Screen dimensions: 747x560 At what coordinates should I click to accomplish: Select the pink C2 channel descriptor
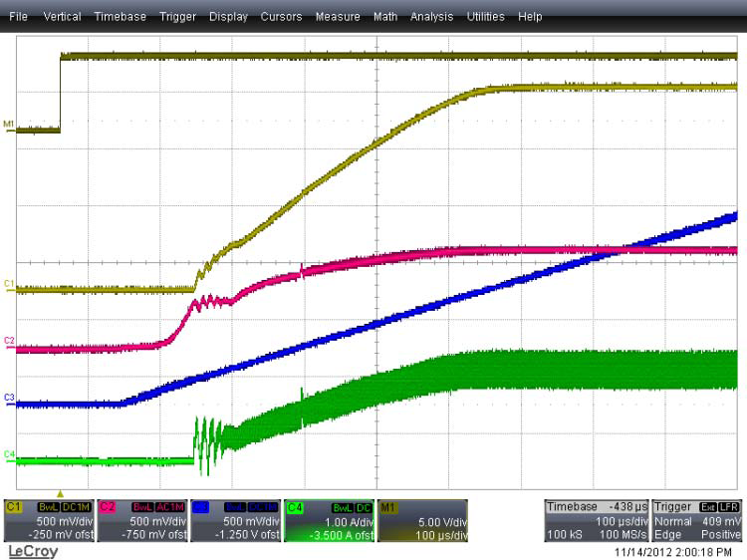(142, 520)
